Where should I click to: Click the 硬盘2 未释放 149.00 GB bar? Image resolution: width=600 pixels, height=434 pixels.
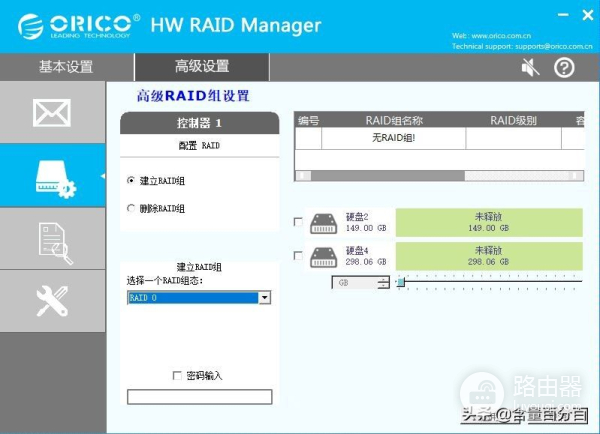(489, 222)
